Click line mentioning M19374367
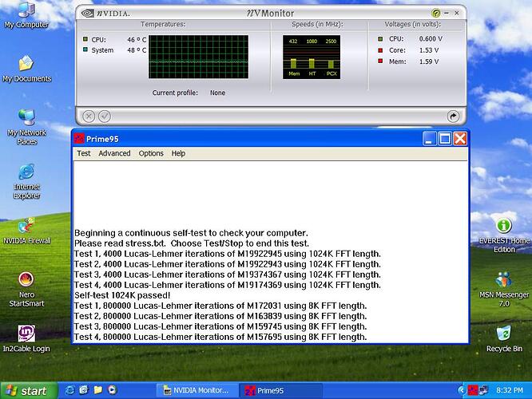Image resolution: width=532 pixels, height=399 pixels. click(x=228, y=275)
